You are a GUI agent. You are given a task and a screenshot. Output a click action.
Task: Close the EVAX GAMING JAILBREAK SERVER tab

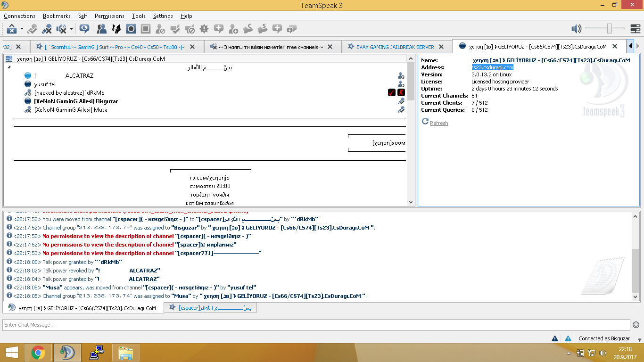pos(442,47)
